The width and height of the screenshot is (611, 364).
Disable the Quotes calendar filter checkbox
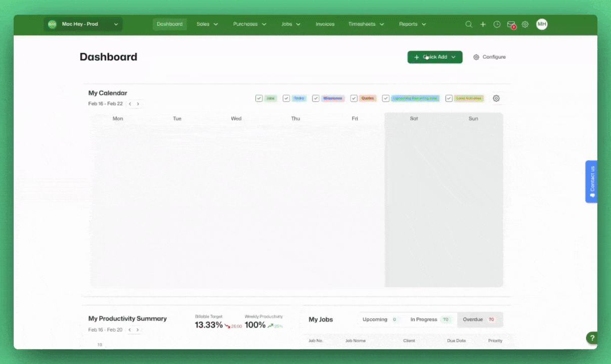click(x=354, y=99)
